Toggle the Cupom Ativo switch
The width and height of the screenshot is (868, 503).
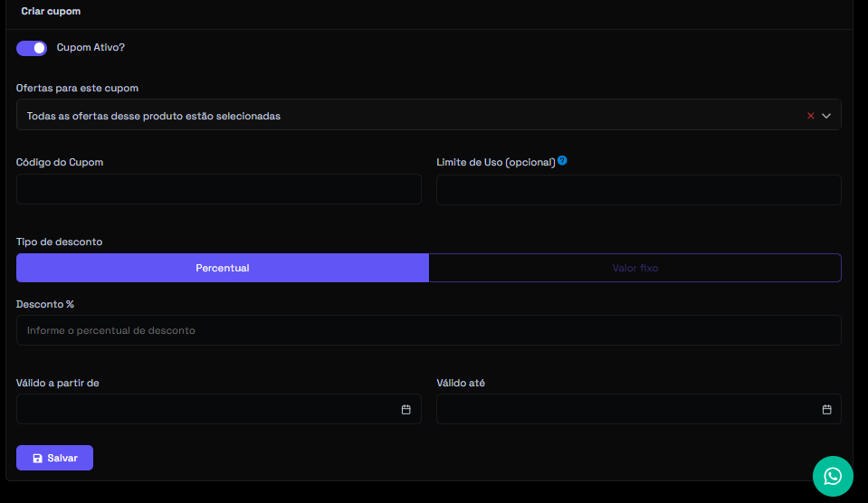point(32,48)
